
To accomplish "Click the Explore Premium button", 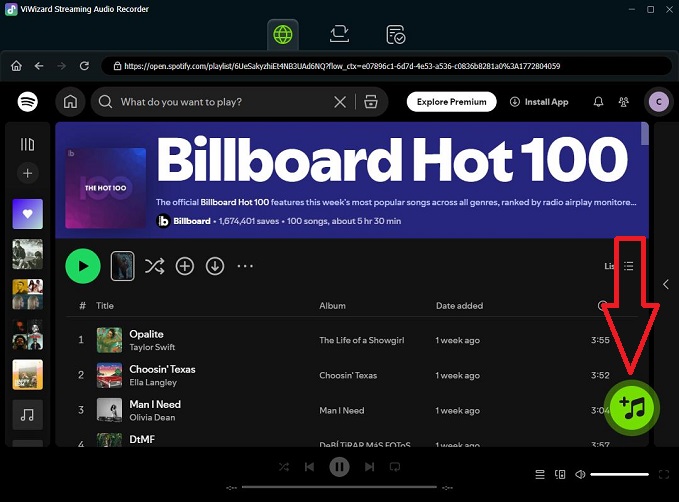I will click(x=452, y=102).
